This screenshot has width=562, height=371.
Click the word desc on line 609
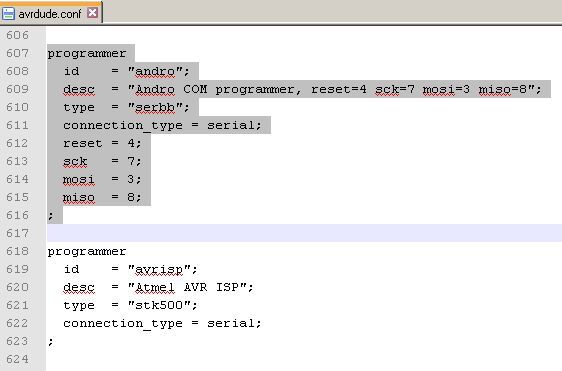coord(79,89)
